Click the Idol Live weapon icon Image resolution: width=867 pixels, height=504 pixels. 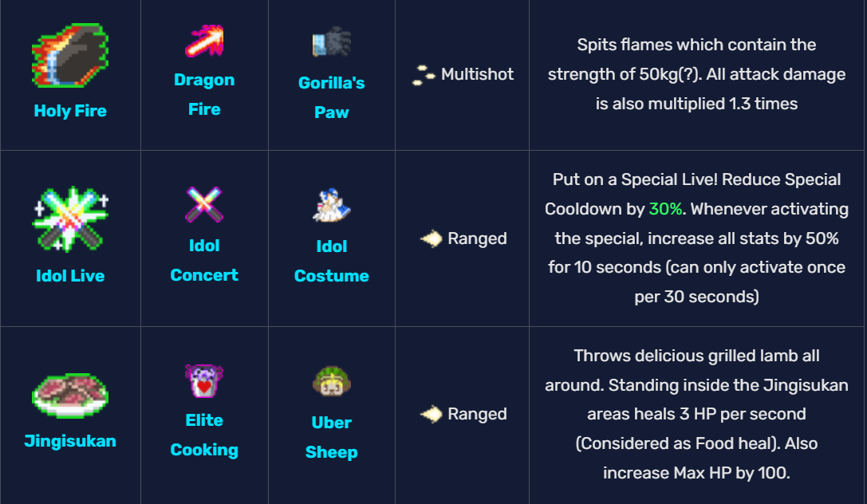(x=70, y=219)
